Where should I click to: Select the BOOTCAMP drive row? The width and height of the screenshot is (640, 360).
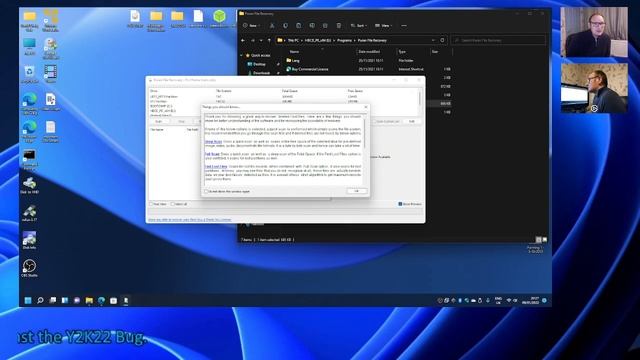pyautogui.click(x=161, y=106)
